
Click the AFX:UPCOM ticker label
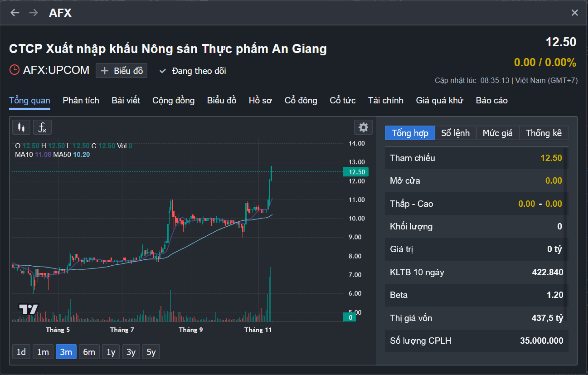click(56, 70)
